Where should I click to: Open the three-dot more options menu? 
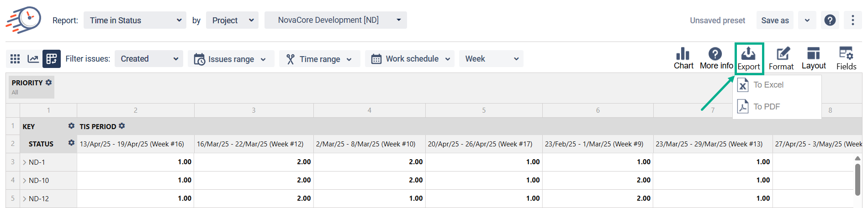pyautogui.click(x=852, y=21)
